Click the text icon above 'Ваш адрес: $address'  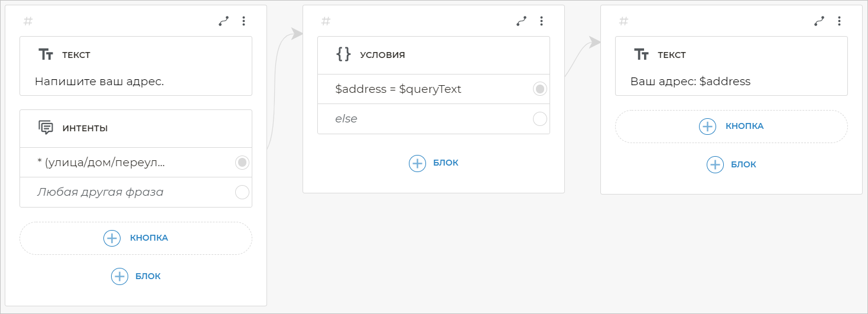[x=642, y=55]
